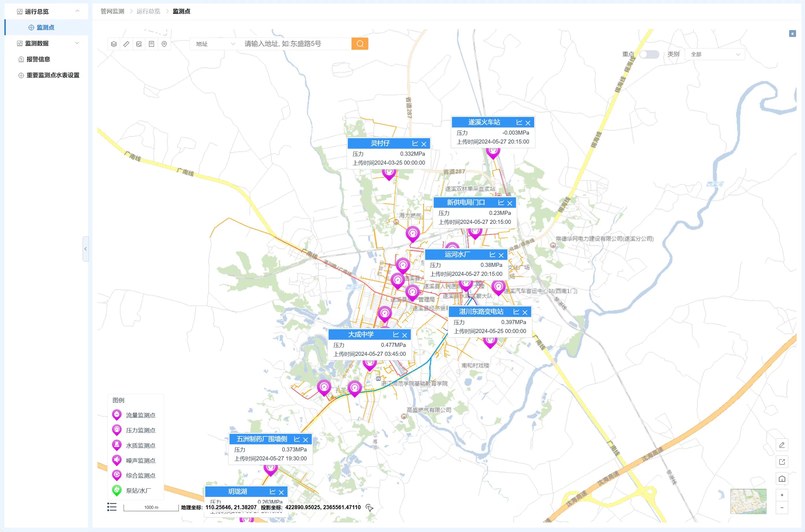This screenshot has height=532, width=805.
Task: Collapse the left sidebar handle
Action: tap(85, 249)
